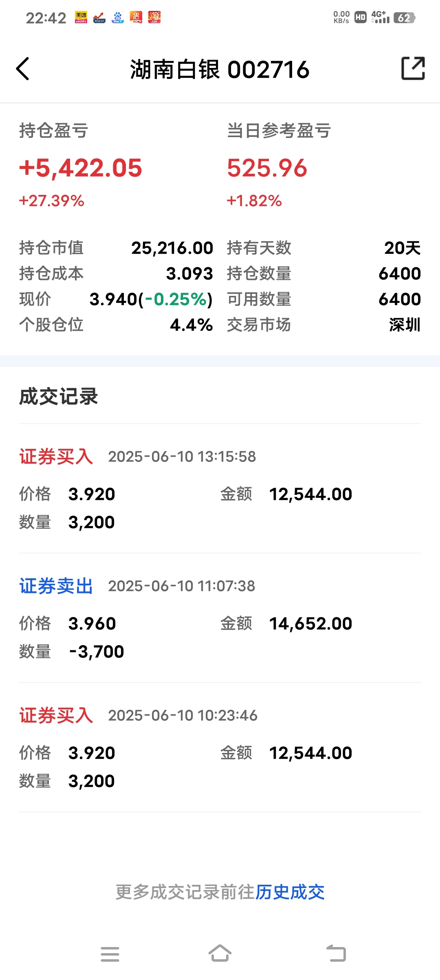Tap the 湖南白银 002716 title
Viewport: 440px width, 980px height.
coord(220,69)
